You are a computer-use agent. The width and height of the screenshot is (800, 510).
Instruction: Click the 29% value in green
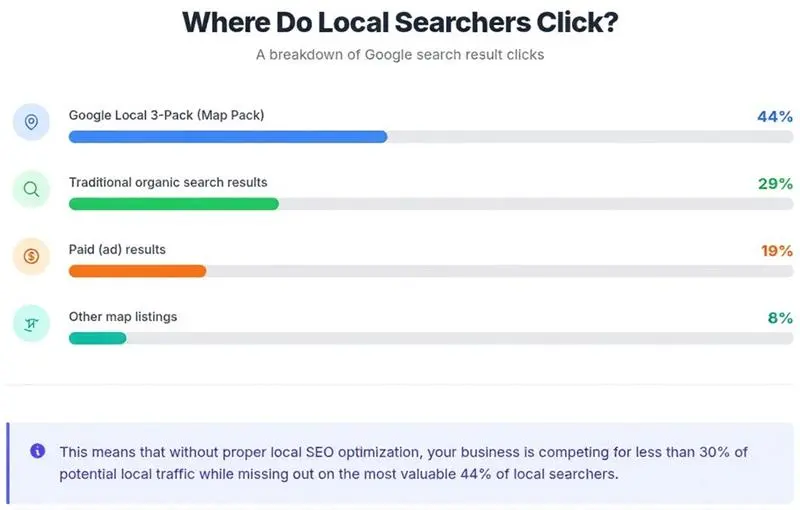click(x=775, y=184)
